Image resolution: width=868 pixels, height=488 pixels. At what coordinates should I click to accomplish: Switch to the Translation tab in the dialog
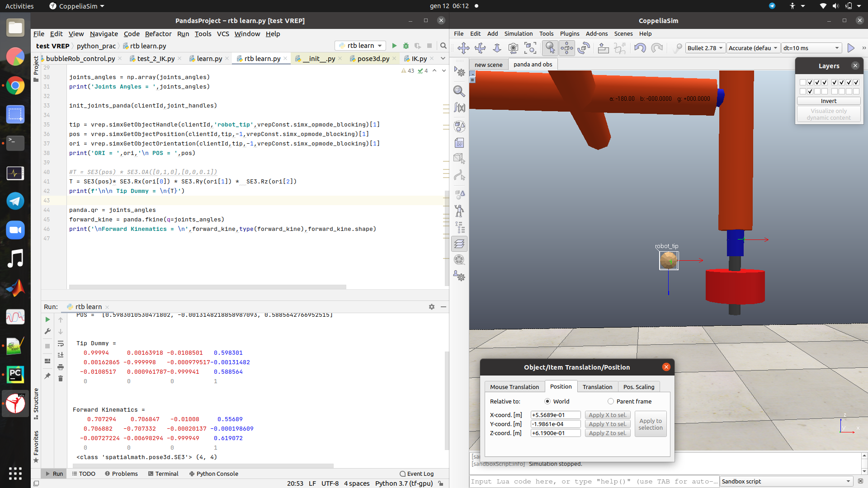[597, 387]
